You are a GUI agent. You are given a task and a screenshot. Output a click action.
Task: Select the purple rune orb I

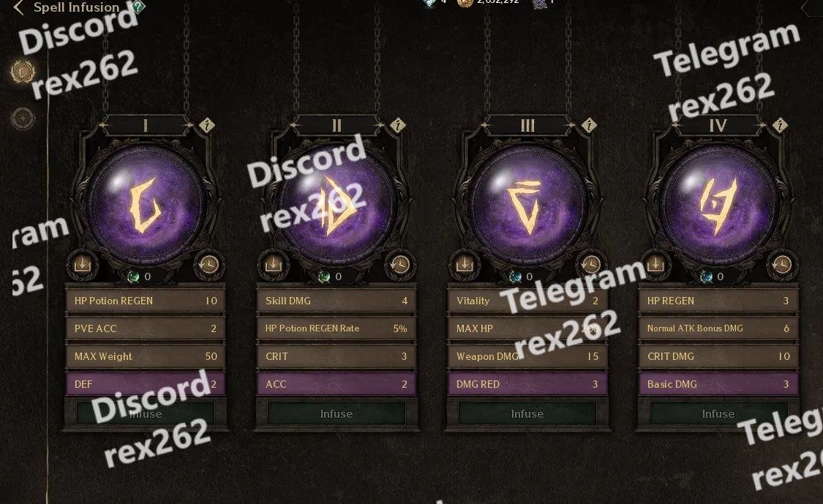(146, 204)
